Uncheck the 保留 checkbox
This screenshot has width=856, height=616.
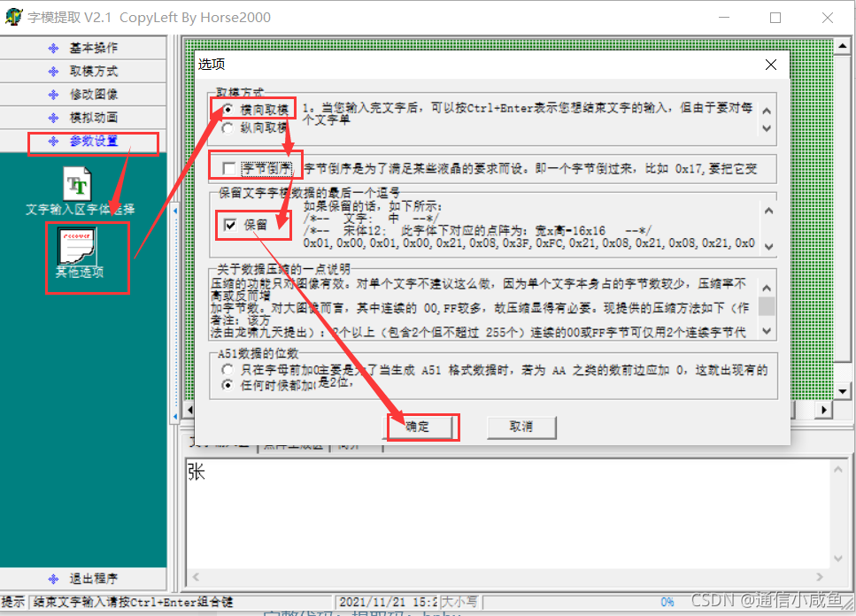click(x=230, y=225)
